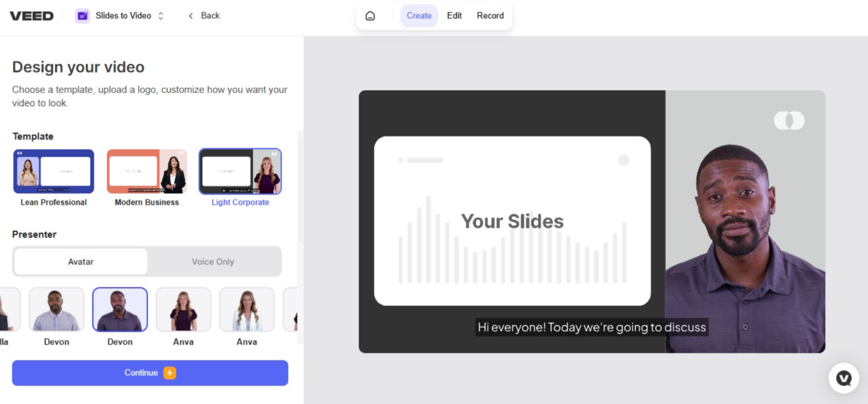Image resolution: width=868 pixels, height=404 pixels.
Task: Click the purple Slides to Video icon
Action: [x=83, y=16]
